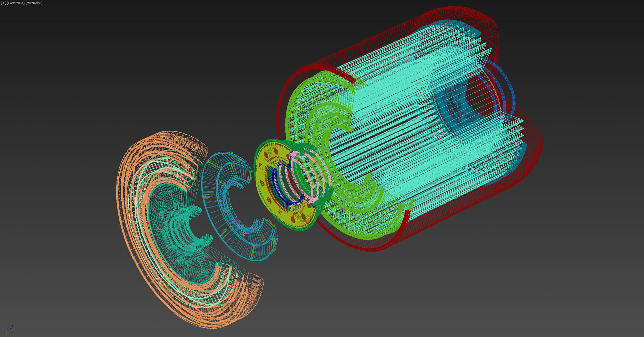Open the Camera001 point-of-view viewport menu
Image resolution: width=644 pixels, height=337 pixels.
16,3
